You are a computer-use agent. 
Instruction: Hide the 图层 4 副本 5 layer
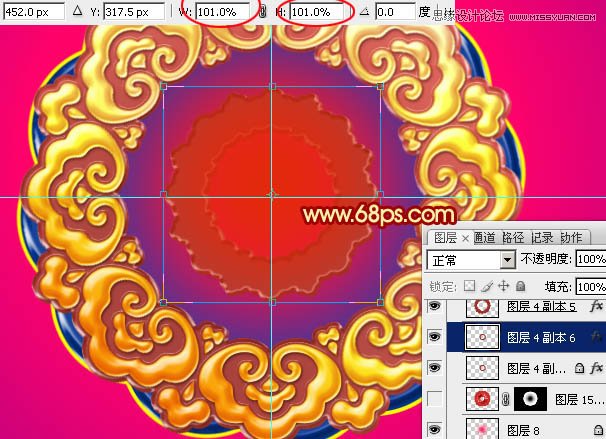pyautogui.click(x=434, y=306)
